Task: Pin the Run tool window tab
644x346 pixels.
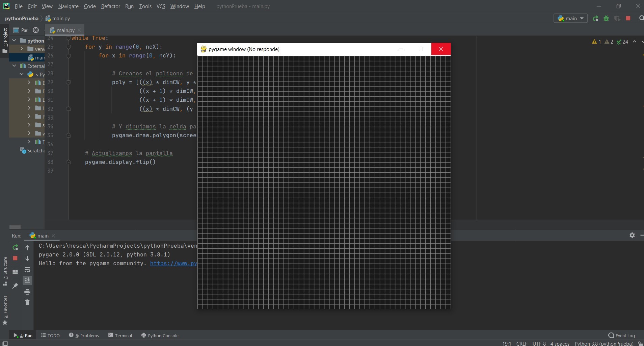Action: coord(15,286)
